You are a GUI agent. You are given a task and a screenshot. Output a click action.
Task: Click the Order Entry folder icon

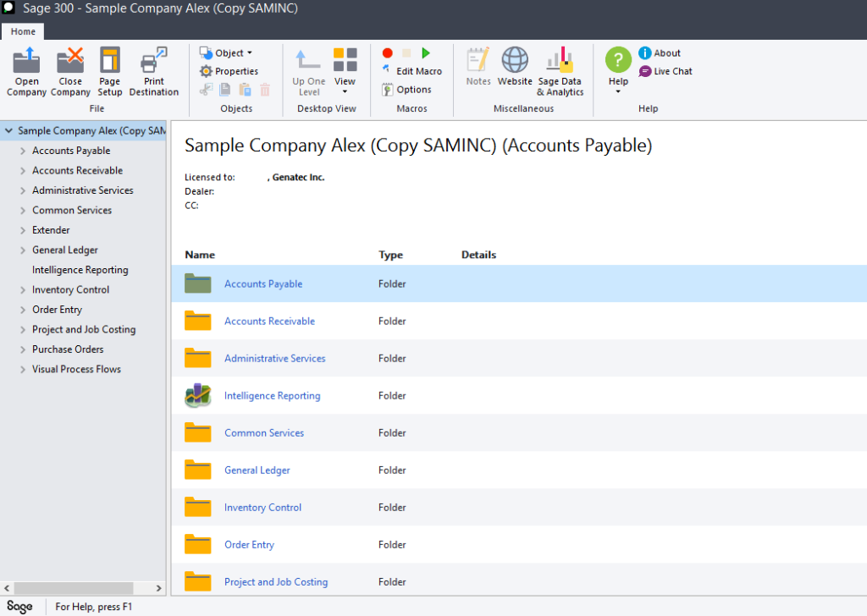tap(198, 544)
